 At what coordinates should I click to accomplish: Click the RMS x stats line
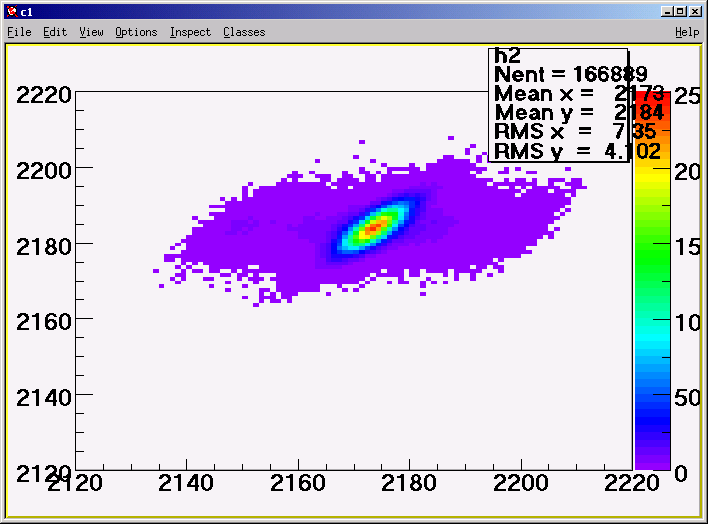pos(575,131)
